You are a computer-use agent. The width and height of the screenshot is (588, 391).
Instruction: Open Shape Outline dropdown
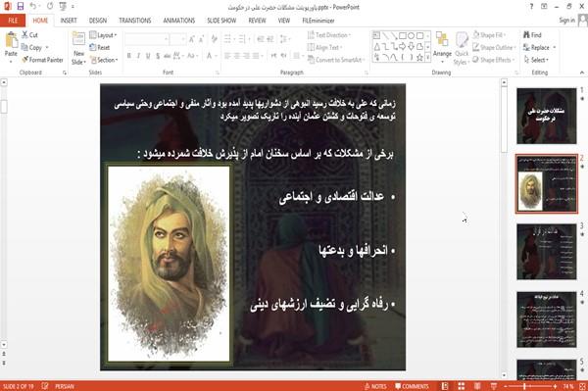point(494,47)
